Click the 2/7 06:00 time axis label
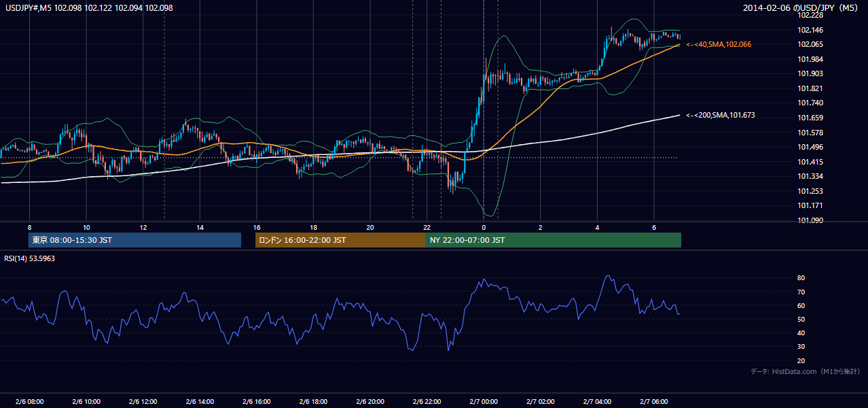 click(x=653, y=401)
